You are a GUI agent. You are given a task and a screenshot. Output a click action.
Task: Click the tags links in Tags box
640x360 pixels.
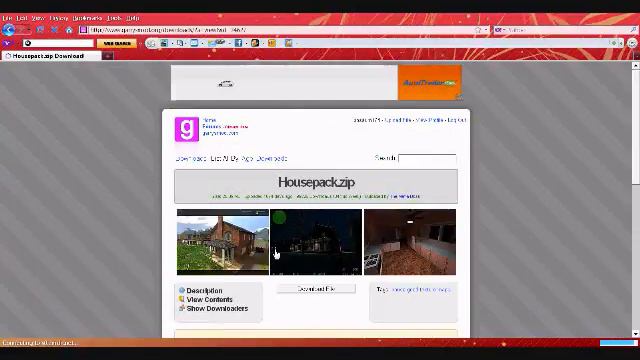pyautogui.click(x=421, y=289)
